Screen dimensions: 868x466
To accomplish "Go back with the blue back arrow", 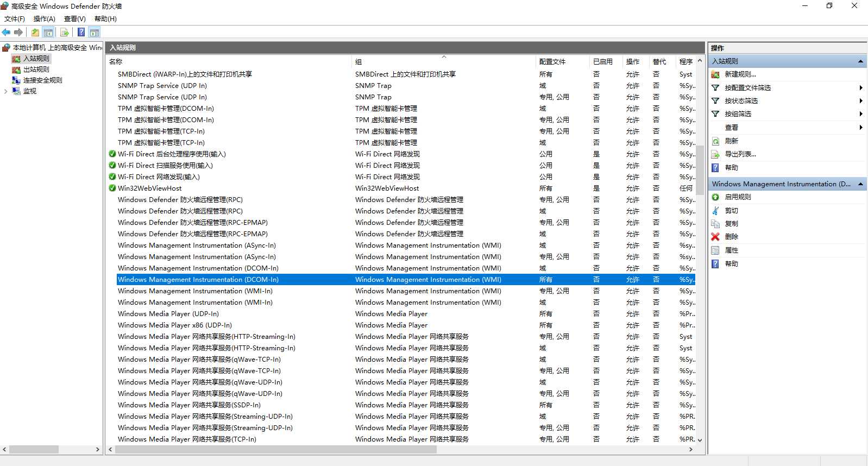I will point(7,33).
